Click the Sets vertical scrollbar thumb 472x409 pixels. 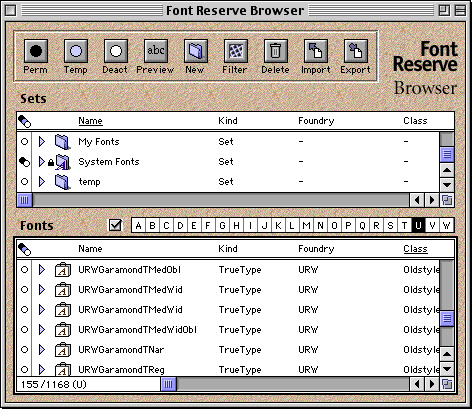447,154
